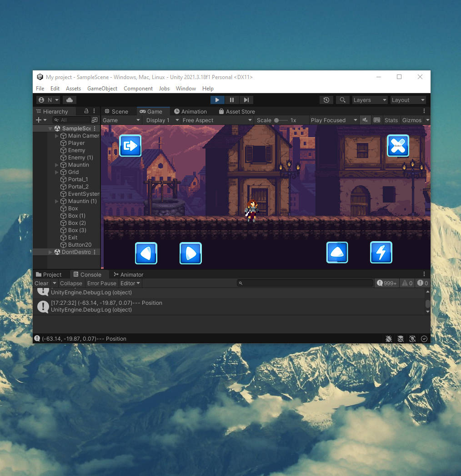Advance one frame with the Step button
The image size is (461, 476).
246,100
